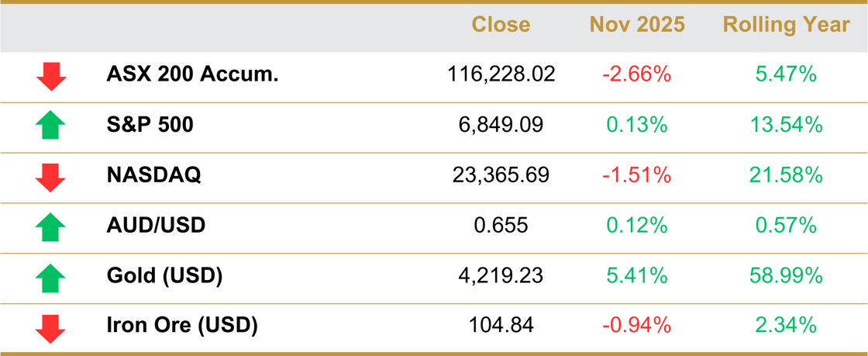868x356 pixels.
Task: Click the S&P 500 rolling year value 13.54%
Action: point(786,125)
